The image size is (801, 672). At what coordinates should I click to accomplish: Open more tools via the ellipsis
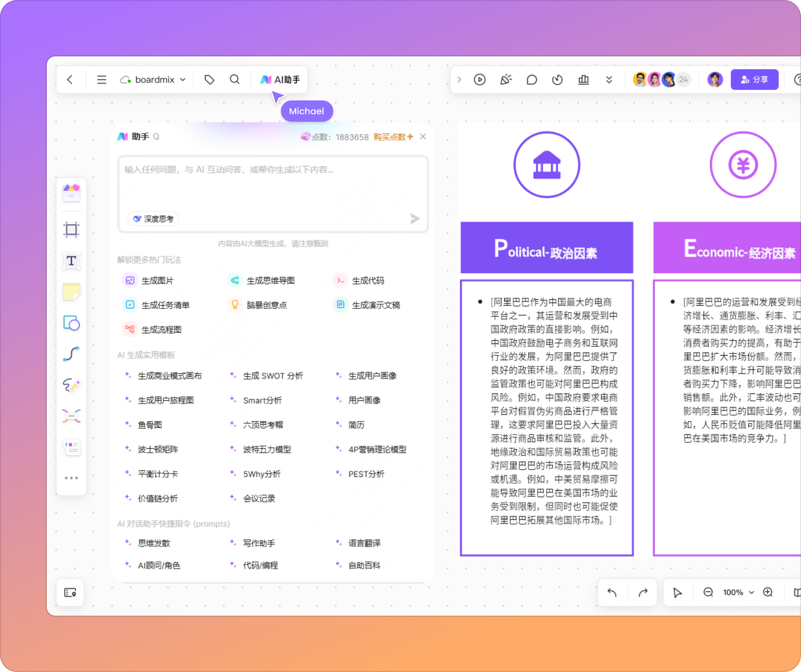click(71, 478)
